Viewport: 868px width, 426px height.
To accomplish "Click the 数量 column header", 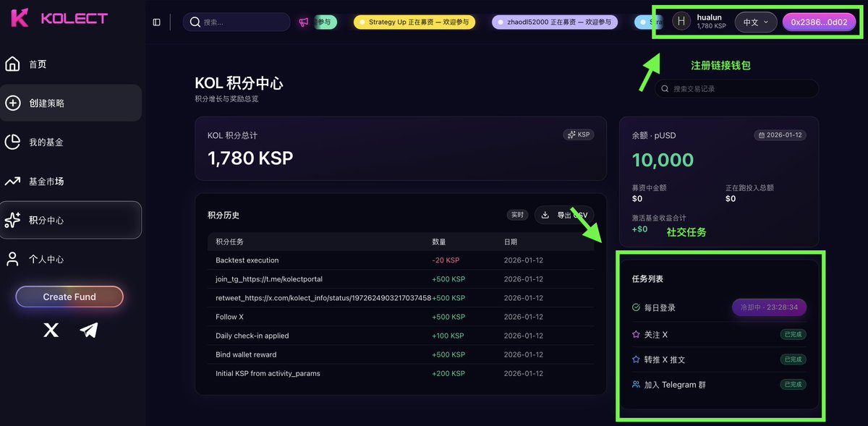I will pos(439,242).
